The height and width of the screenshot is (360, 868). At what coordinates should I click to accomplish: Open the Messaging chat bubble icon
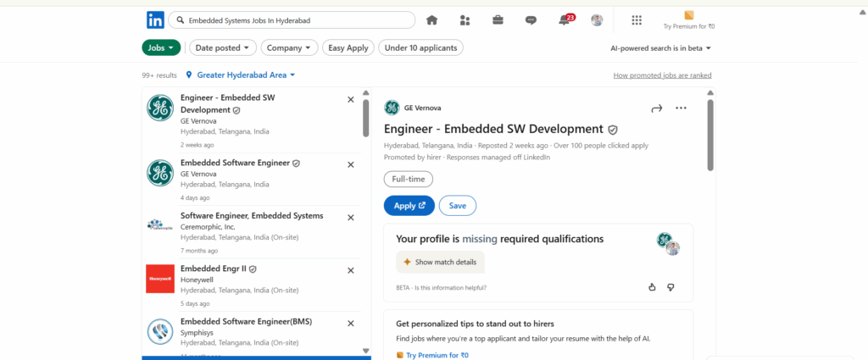pos(531,20)
